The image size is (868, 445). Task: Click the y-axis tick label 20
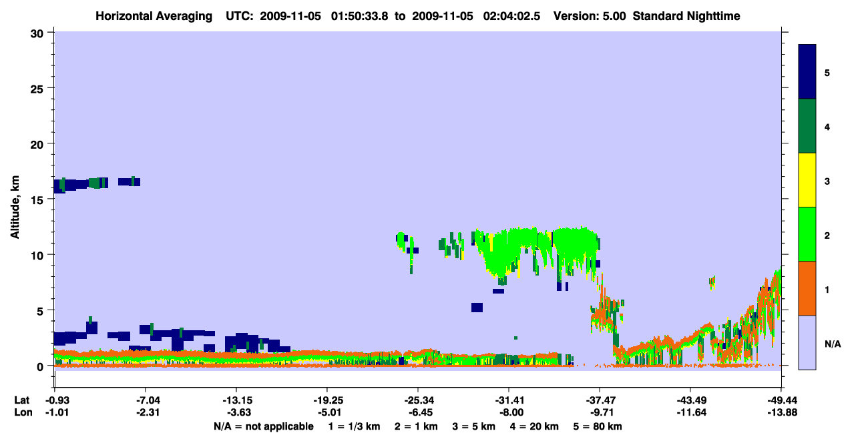(39, 144)
